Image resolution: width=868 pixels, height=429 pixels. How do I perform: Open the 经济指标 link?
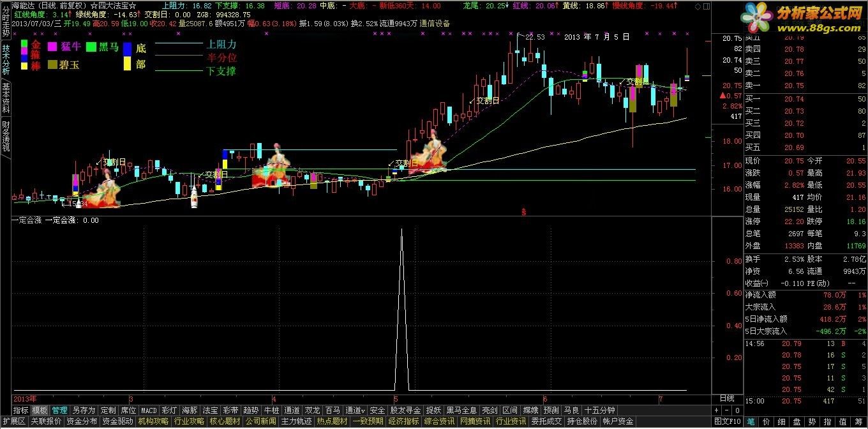tap(403, 421)
